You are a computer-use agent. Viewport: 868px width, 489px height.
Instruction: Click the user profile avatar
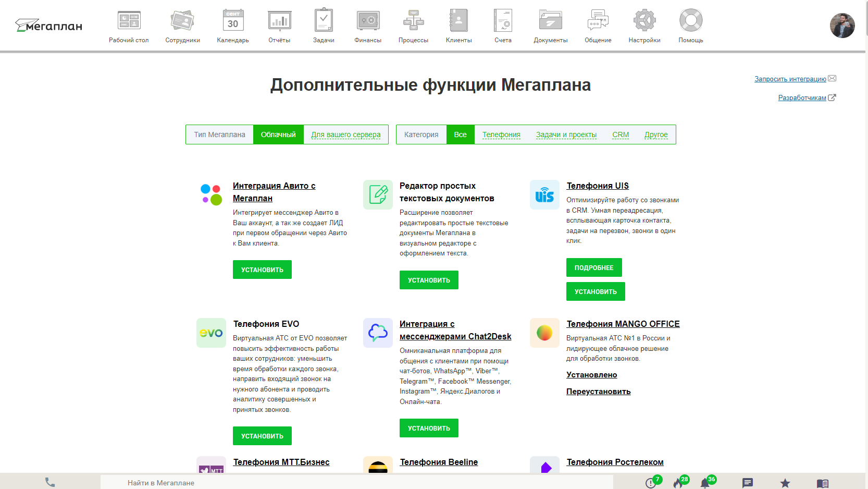point(842,26)
